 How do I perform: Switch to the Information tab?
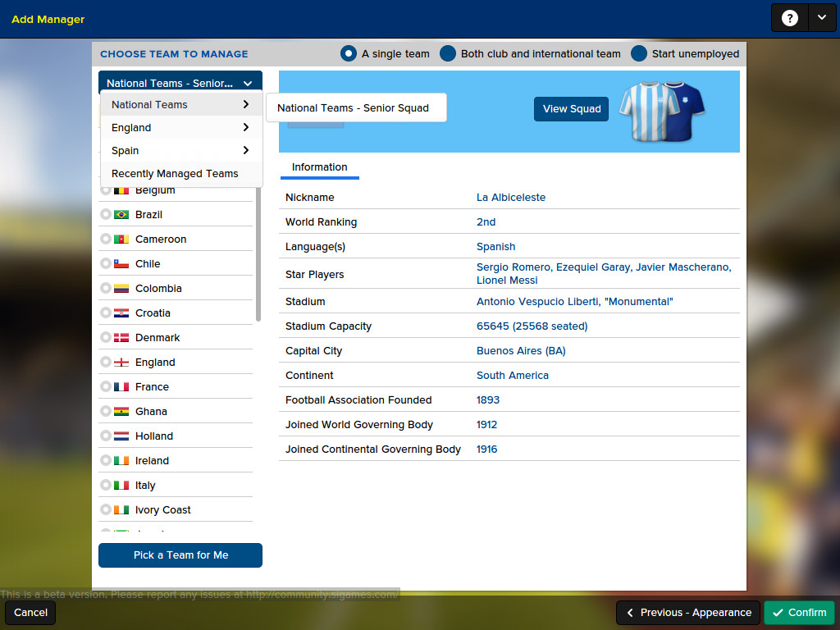point(319,167)
